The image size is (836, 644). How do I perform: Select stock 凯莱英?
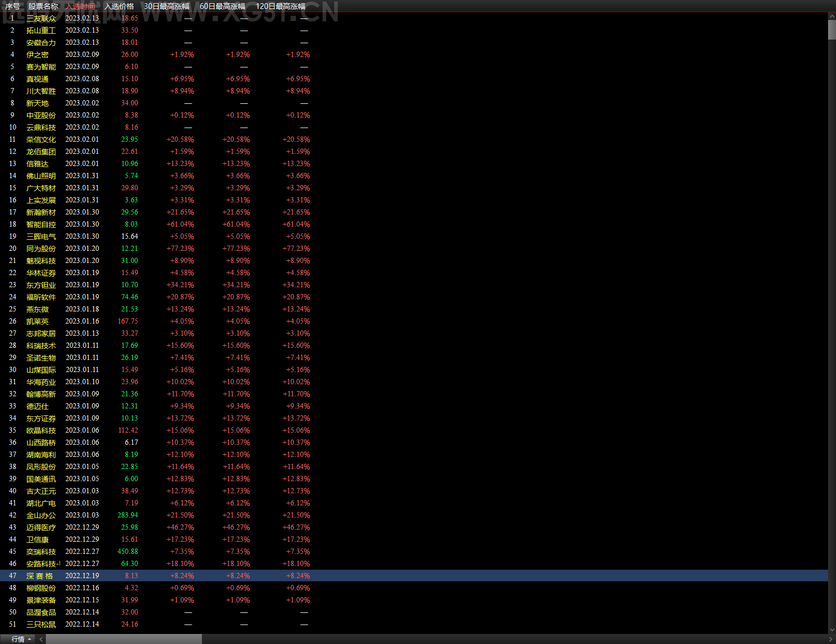37,321
